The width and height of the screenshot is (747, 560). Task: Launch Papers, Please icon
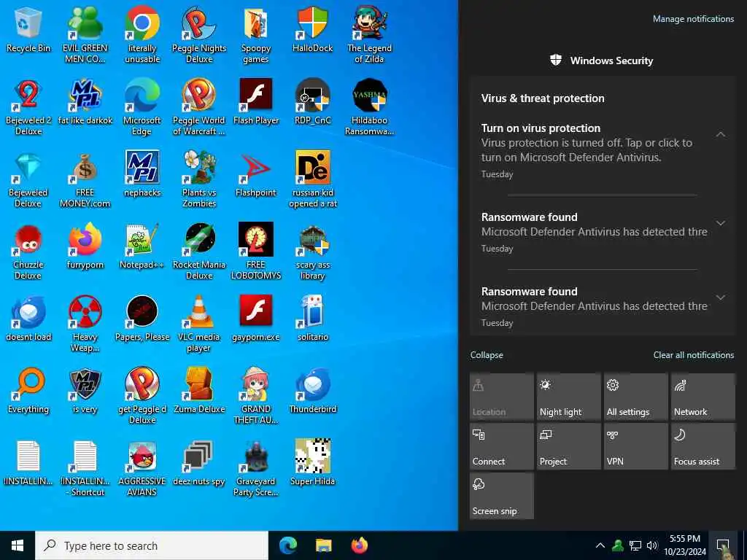click(142, 319)
